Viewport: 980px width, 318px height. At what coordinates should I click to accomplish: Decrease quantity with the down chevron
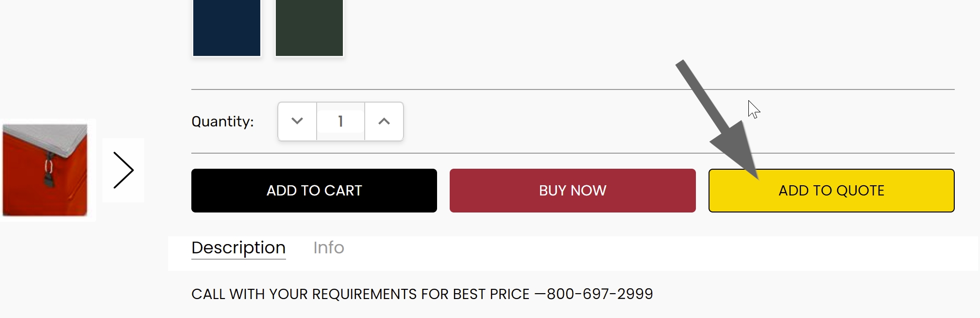[x=297, y=121]
